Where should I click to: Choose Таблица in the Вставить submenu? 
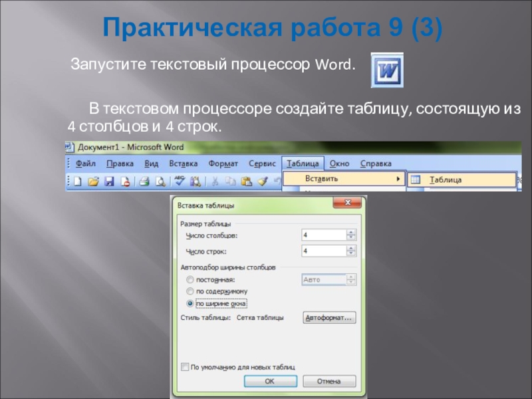[462, 180]
